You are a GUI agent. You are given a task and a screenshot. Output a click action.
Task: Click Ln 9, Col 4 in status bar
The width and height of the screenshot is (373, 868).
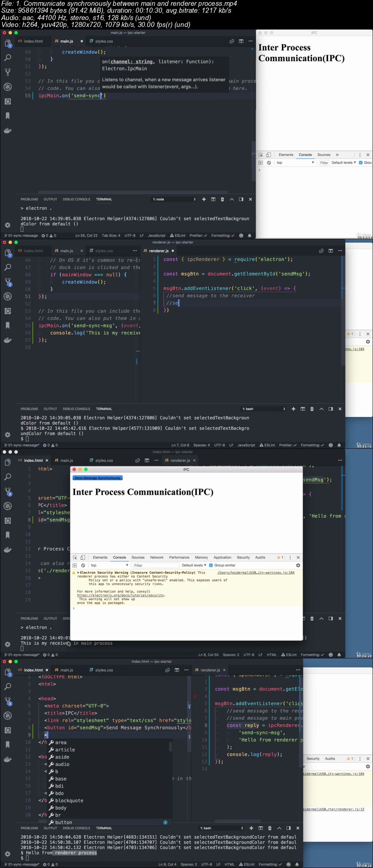coord(167,864)
